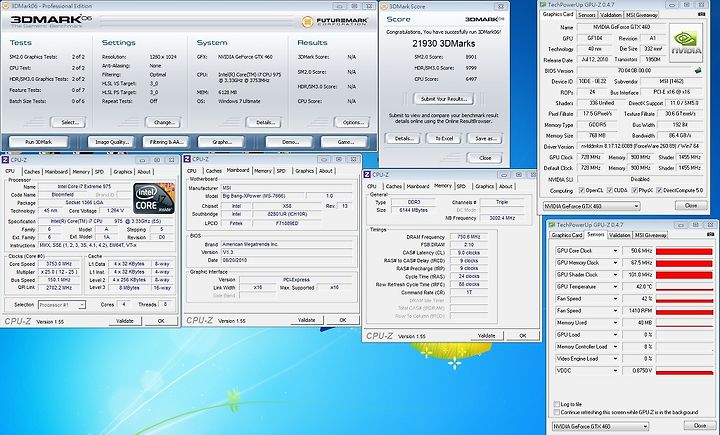This screenshot has width=720, height=435.
Task: Click the GPU Core Clock red sensor graph
Action: (684, 251)
